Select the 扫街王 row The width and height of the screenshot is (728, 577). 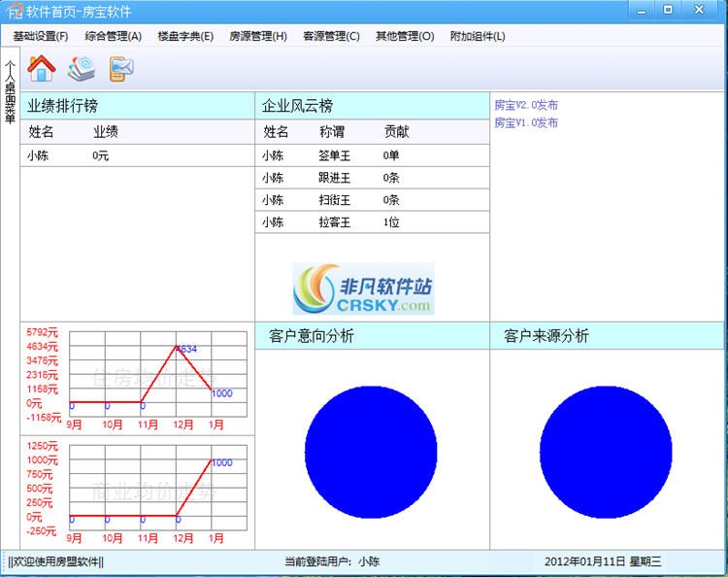(373, 200)
